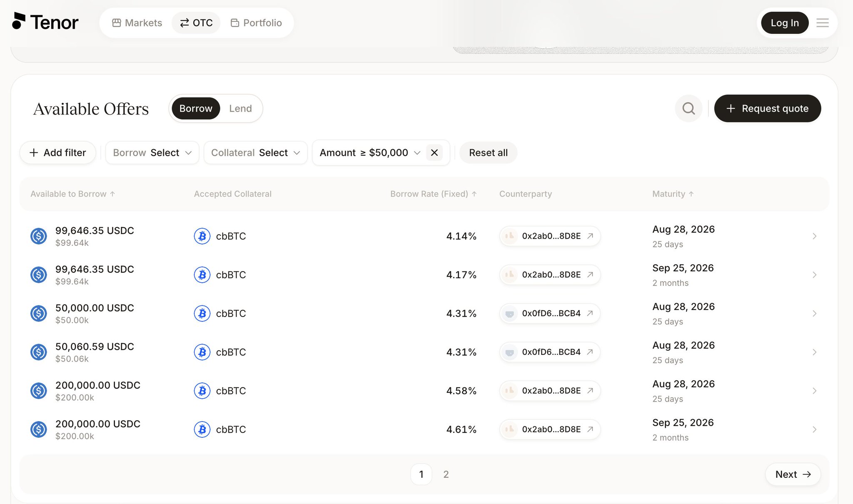Expand the 99,646.35 USDC 4.14% offer chevron
853x504 pixels.
click(x=814, y=236)
